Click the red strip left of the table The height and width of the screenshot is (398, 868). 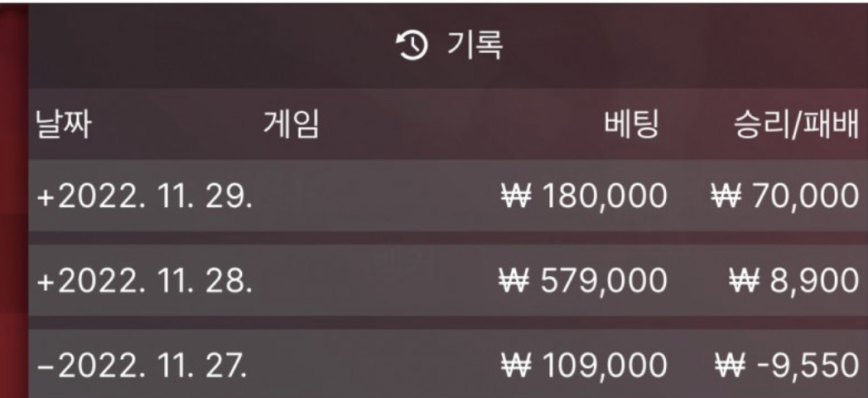(x=12, y=249)
